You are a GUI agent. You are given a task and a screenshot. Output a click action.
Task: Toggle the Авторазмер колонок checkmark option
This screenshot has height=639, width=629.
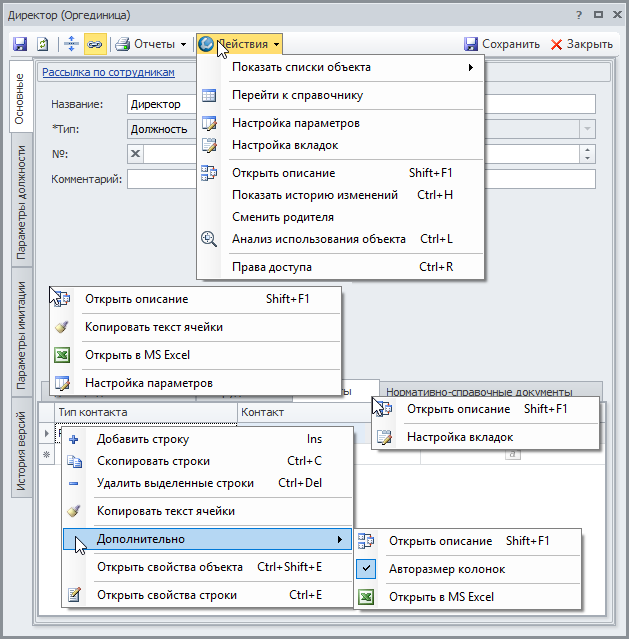tap(446, 569)
